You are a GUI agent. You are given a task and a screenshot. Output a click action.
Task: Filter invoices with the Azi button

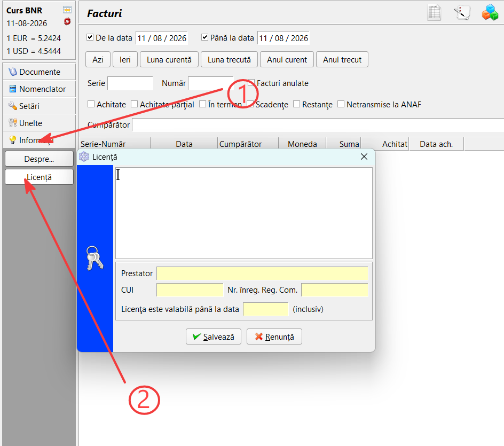98,59
